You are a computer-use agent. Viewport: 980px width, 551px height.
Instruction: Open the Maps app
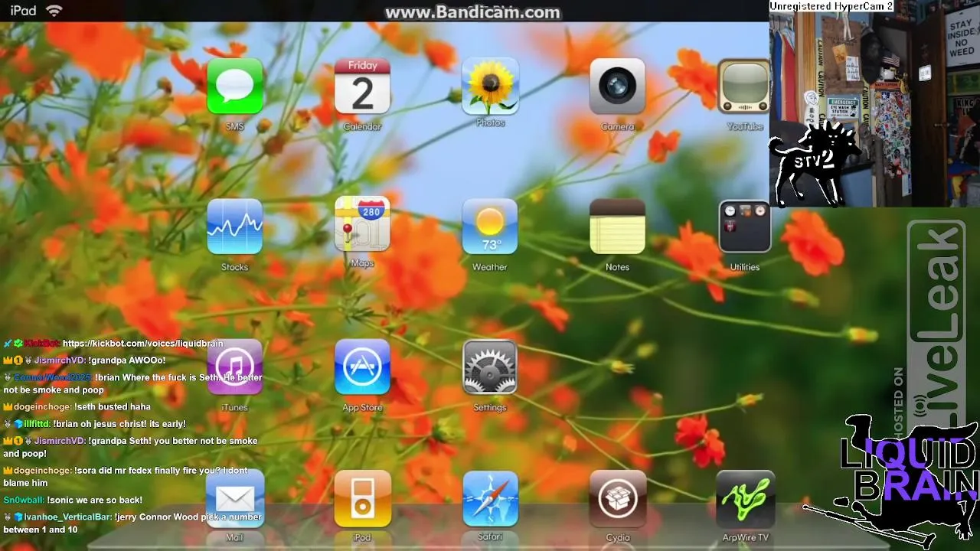(x=362, y=224)
